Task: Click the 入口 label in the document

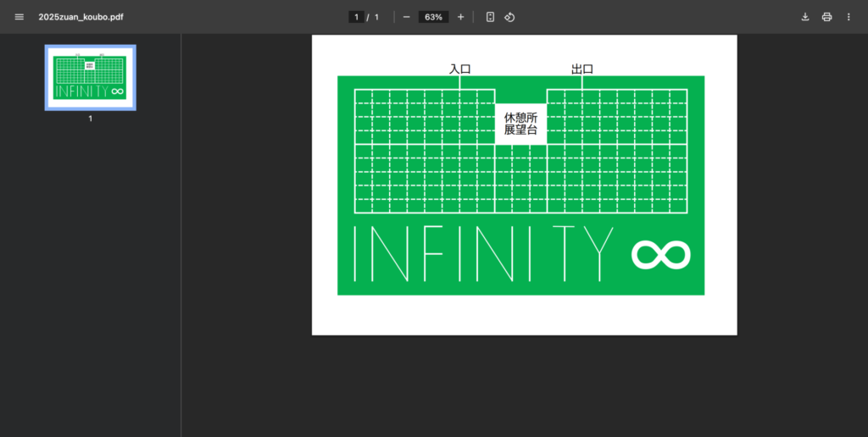Action: coord(459,69)
